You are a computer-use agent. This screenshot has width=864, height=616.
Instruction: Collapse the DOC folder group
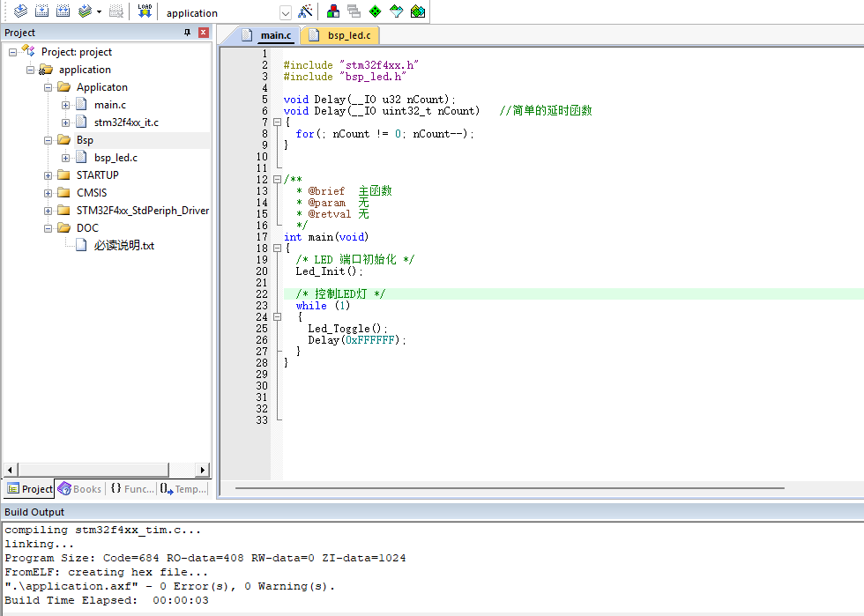[48, 228]
